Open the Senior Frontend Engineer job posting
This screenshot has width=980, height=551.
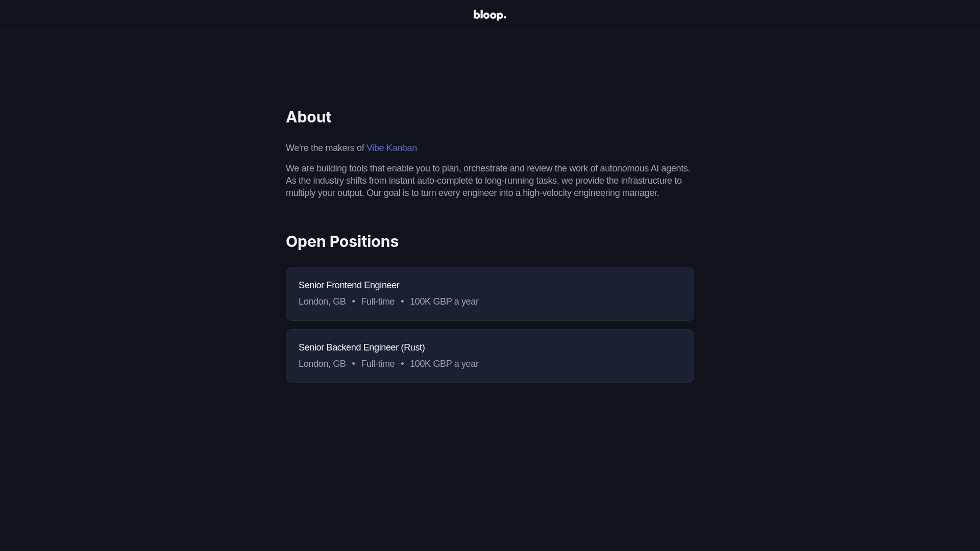(489, 293)
